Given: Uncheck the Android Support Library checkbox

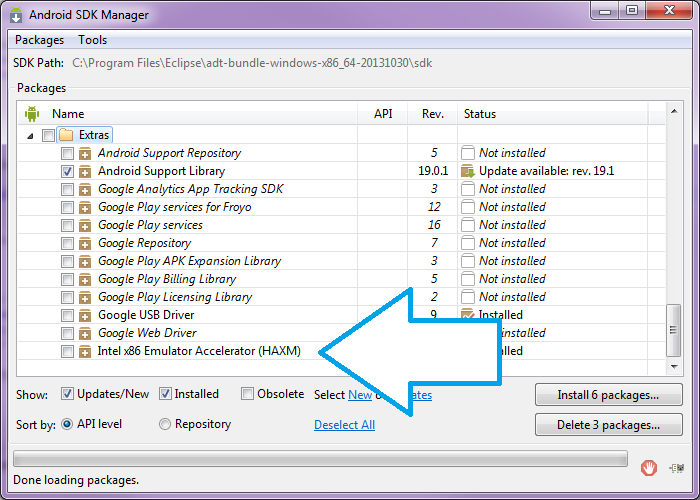Looking at the screenshot, I should click(x=67, y=171).
